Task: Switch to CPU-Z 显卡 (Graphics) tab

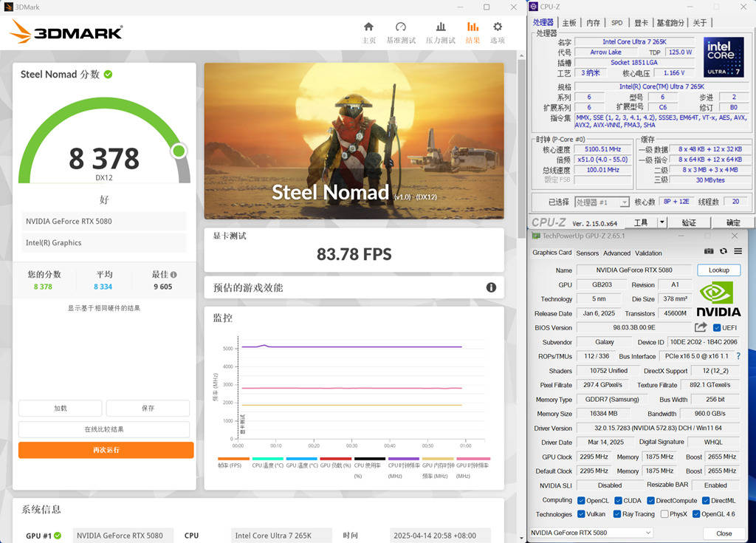Action: (641, 23)
